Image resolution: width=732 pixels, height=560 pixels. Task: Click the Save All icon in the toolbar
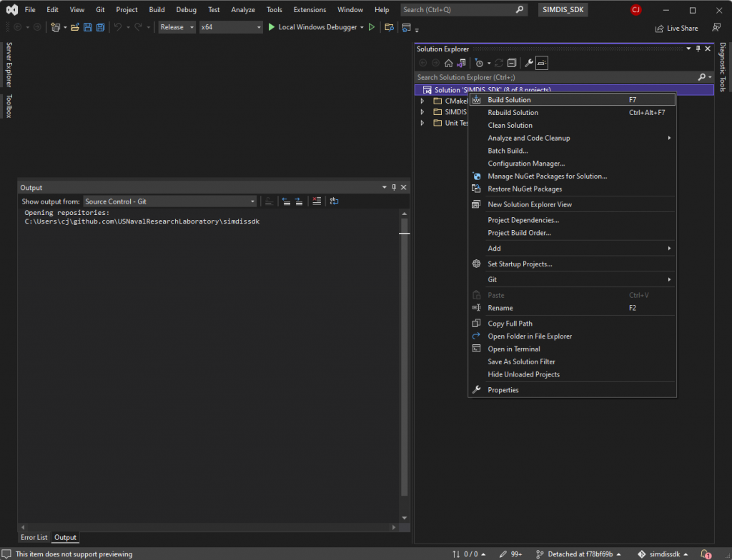(100, 28)
